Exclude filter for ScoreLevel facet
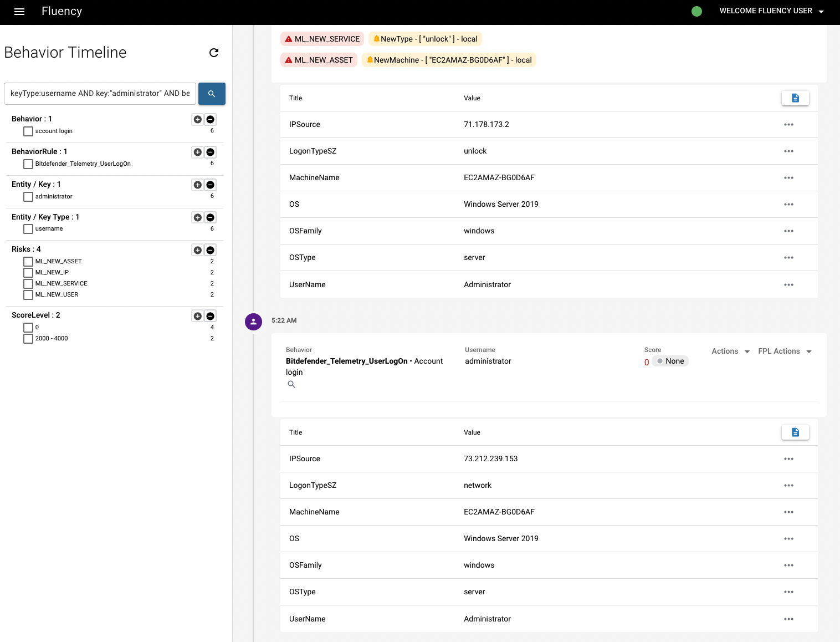840x642 pixels. 211,316
